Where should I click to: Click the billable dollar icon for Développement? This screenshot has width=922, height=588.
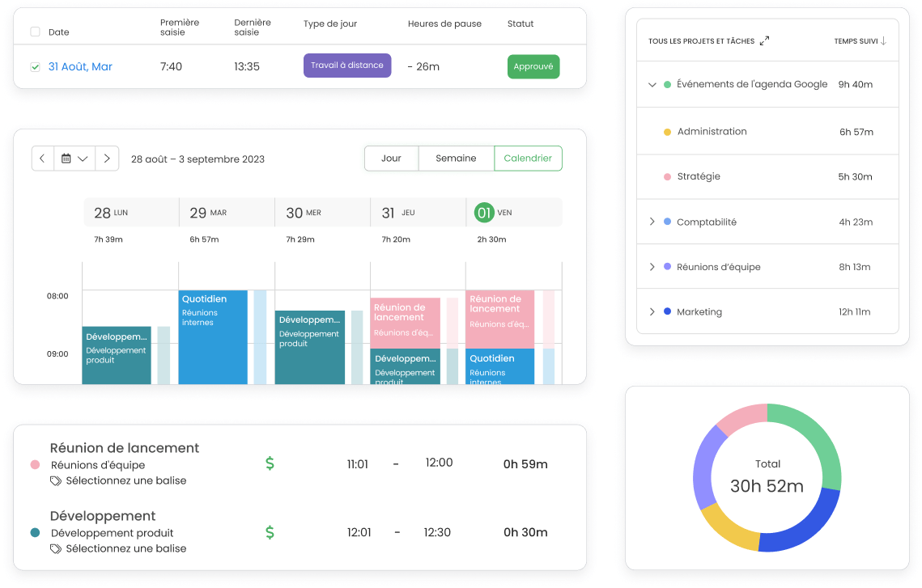click(x=270, y=532)
